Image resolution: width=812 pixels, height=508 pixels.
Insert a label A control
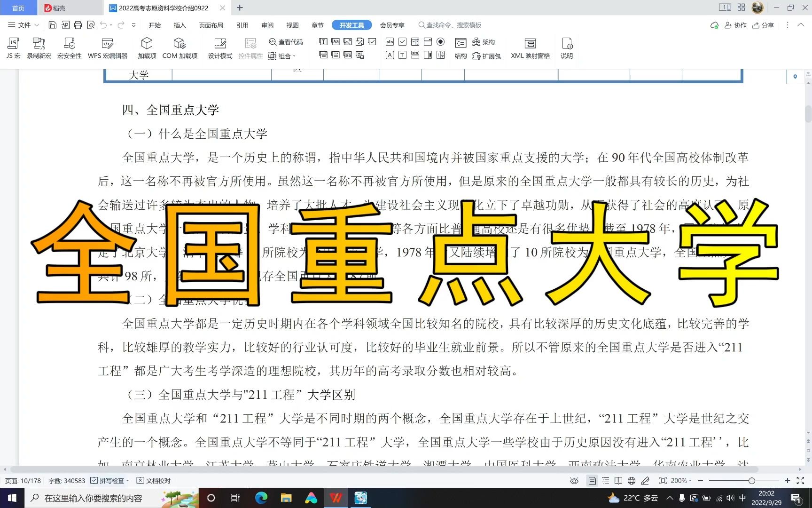click(x=390, y=55)
